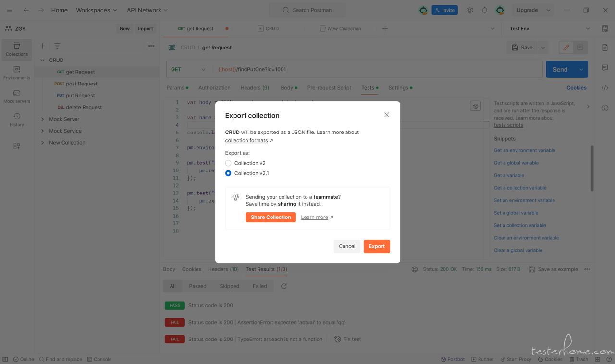Open the settings gear in header

pos(469,10)
